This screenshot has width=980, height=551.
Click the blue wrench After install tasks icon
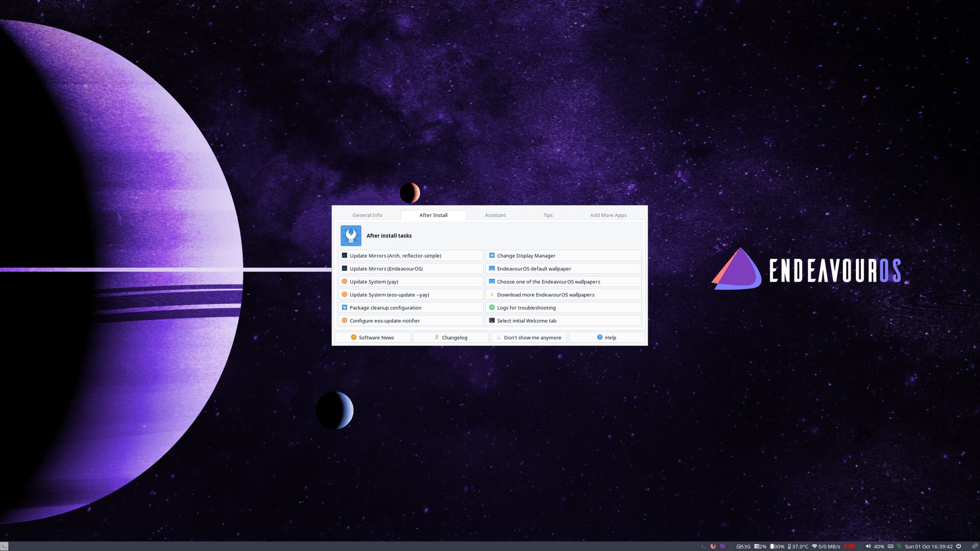[x=351, y=236]
